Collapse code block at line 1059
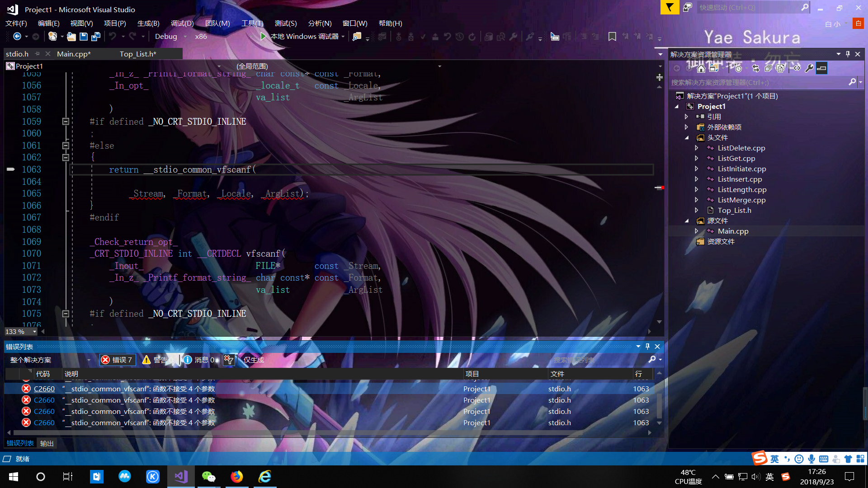 [66, 122]
